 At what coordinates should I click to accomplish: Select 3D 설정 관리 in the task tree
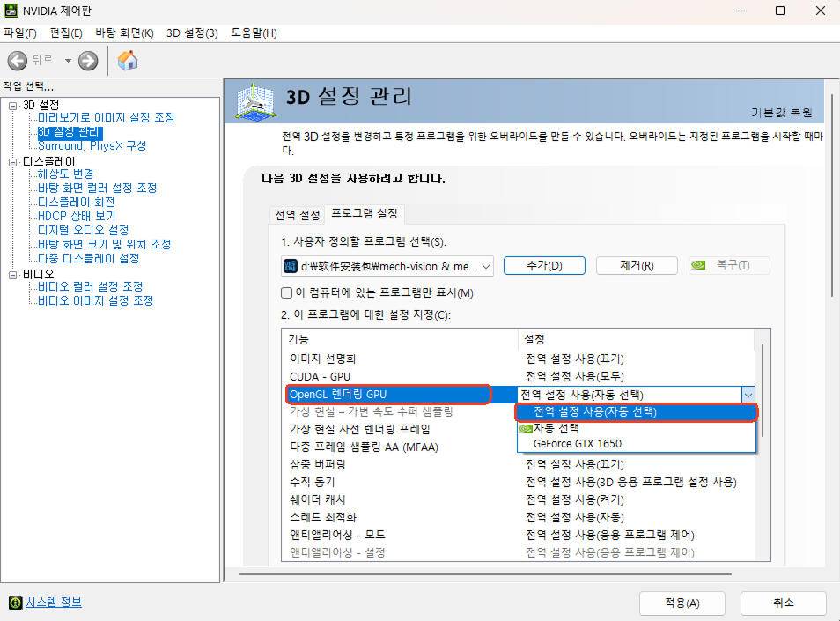pos(69,132)
